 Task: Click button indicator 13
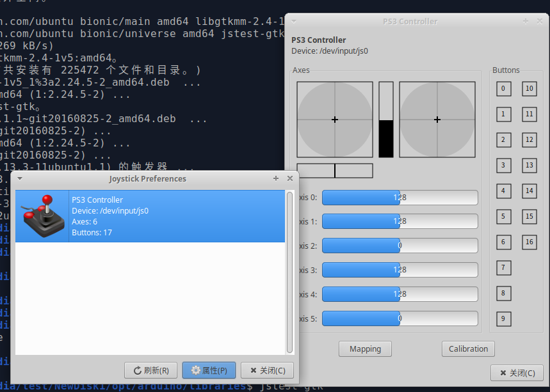coord(530,166)
